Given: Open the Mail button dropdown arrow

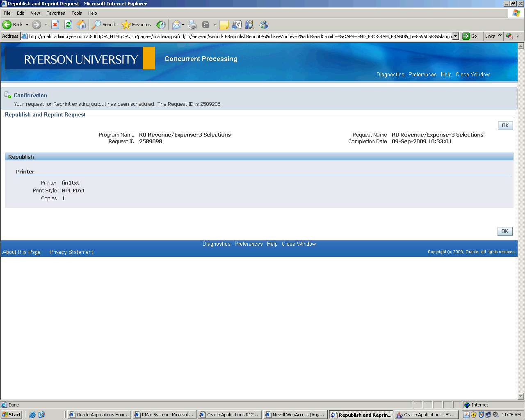Looking at the screenshot, I should (x=183, y=25).
